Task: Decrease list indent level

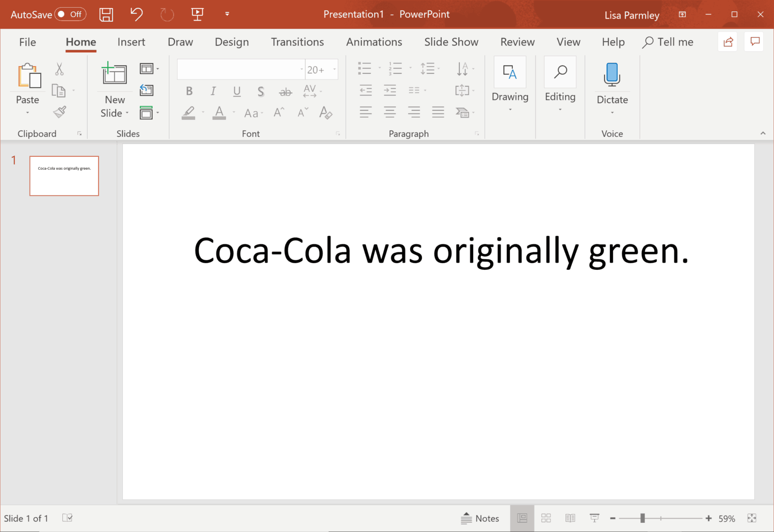Action: click(366, 90)
